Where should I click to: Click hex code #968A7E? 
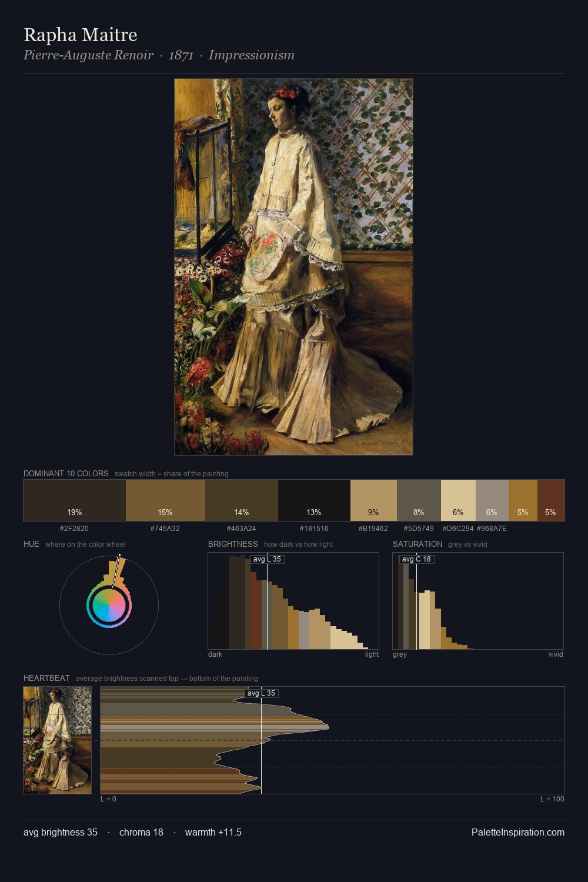(x=492, y=529)
